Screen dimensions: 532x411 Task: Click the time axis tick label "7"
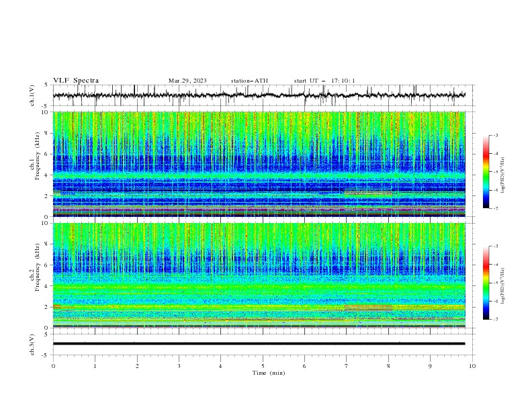point(347,366)
